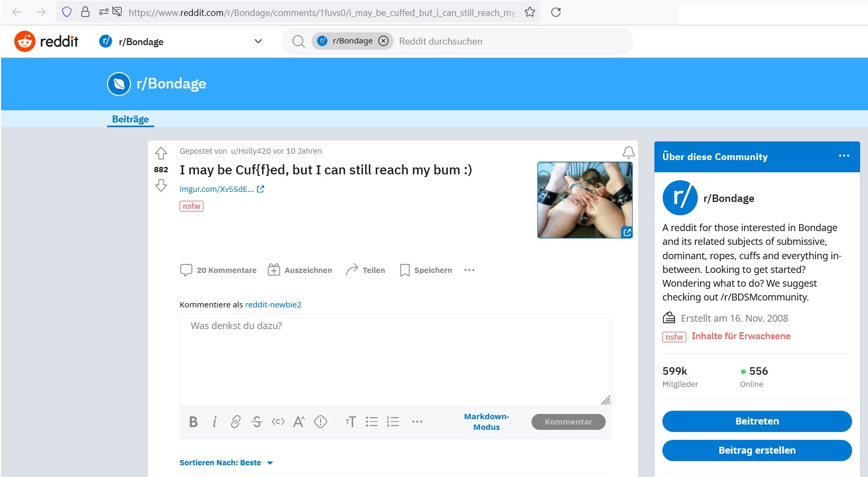
Task: Show more formatting options in editor toolbar
Action: click(418, 422)
